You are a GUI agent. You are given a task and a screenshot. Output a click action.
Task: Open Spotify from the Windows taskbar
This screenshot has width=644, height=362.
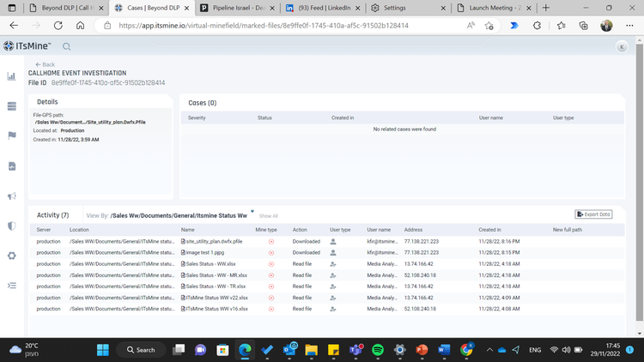379,349
